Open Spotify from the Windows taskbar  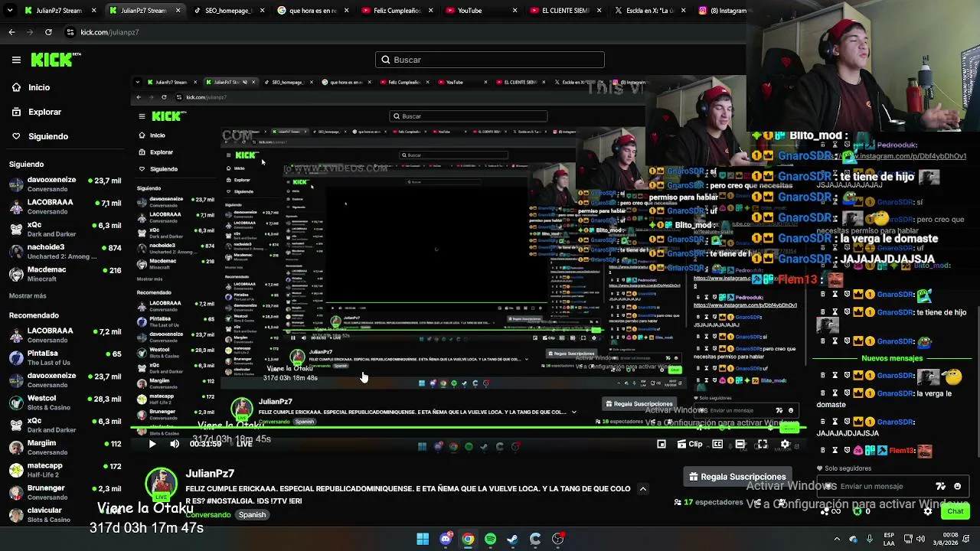point(490,539)
